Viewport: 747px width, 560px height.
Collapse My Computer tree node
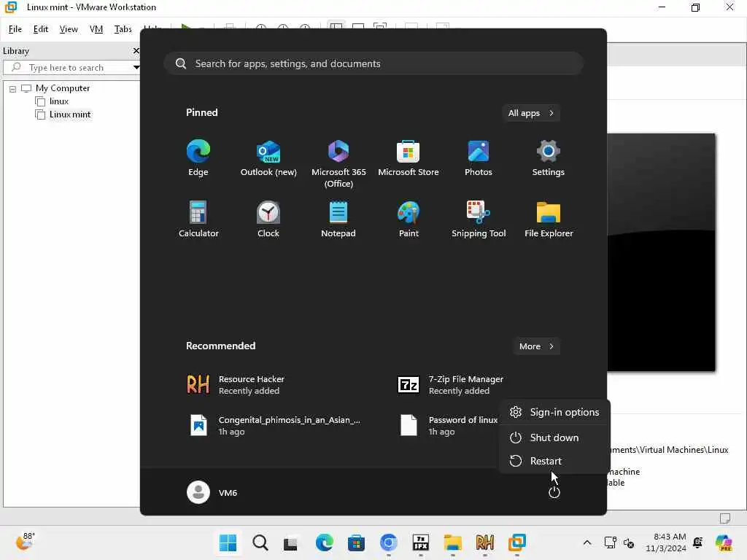click(13, 88)
